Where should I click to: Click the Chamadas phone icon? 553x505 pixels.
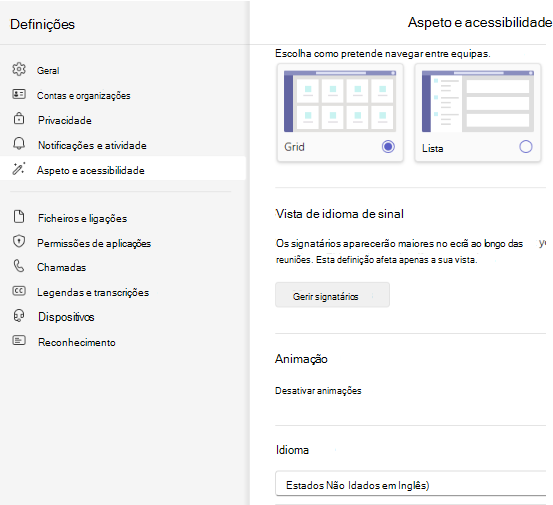pyautogui.click(x=19, y=266)
